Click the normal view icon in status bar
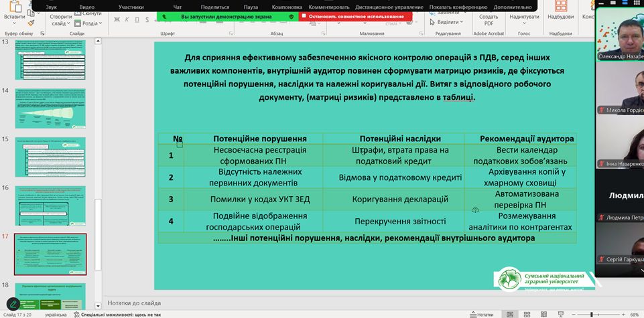The image size is (644, 318). [511, 314]
